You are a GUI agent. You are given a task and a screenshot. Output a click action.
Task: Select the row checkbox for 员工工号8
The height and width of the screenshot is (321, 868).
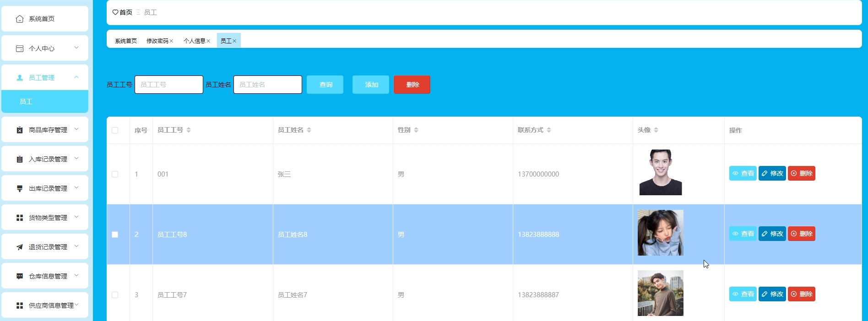[115, 235]
